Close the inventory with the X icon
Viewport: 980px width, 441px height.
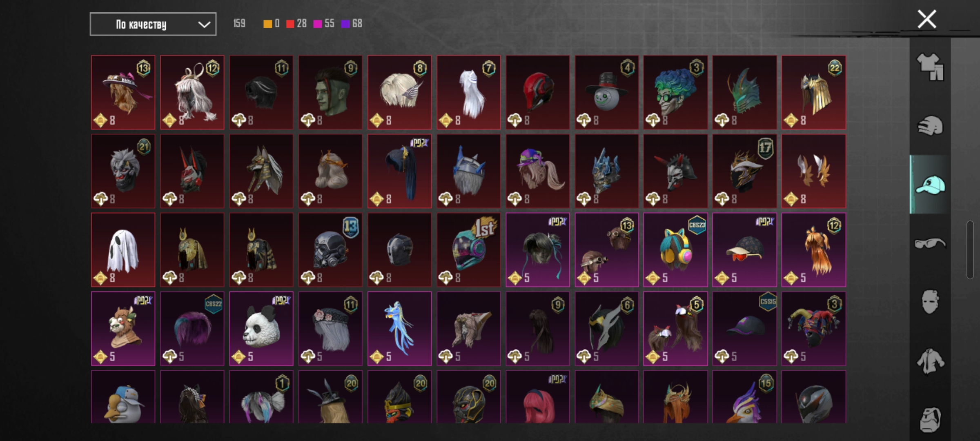point(927,19)
